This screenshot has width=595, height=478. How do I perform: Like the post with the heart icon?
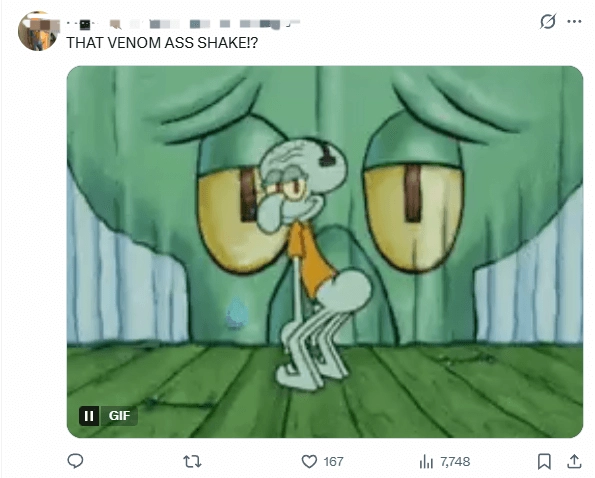309,462
